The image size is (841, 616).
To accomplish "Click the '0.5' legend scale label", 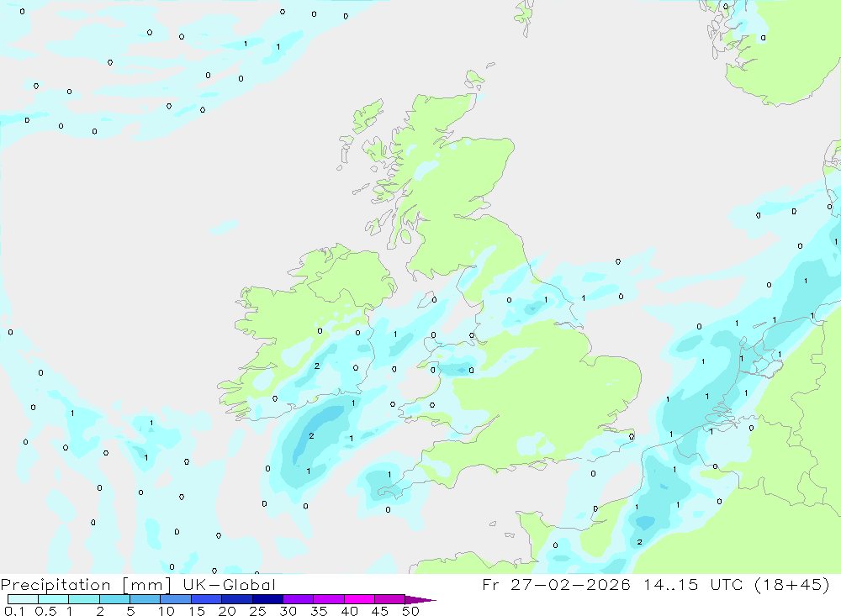I will point(46,611).
